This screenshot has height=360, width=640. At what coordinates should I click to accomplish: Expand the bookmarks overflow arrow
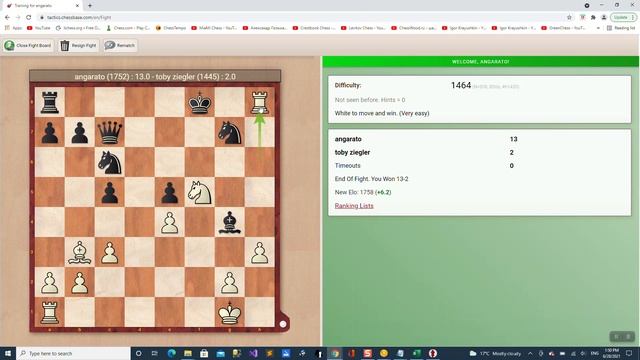pyautogui.click(x=598, y=28)
